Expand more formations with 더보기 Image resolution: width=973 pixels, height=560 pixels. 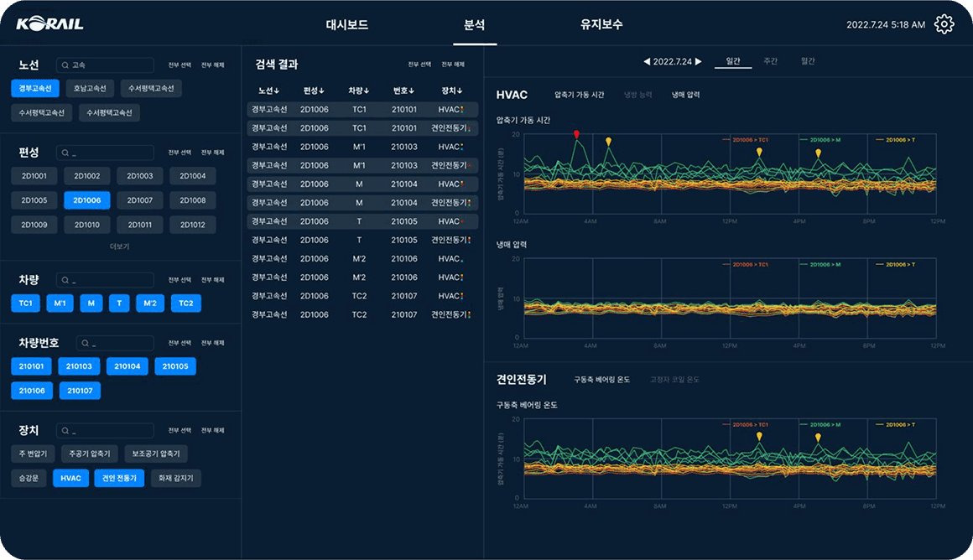[119, 246]
